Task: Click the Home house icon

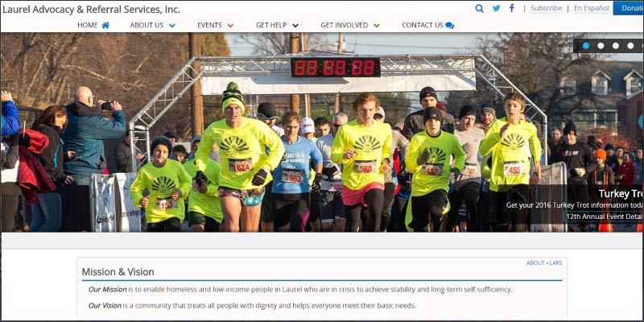Action: (105, 25)
